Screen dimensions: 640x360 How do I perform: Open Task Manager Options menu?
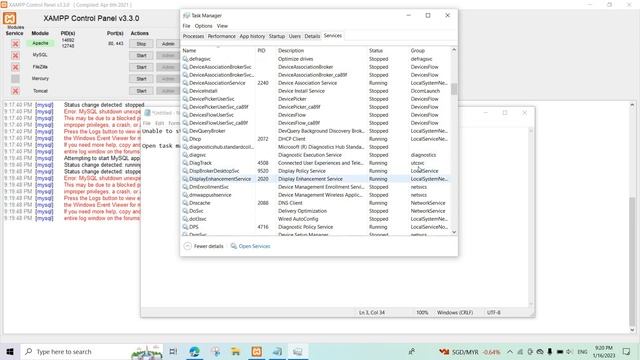point(203,26)
